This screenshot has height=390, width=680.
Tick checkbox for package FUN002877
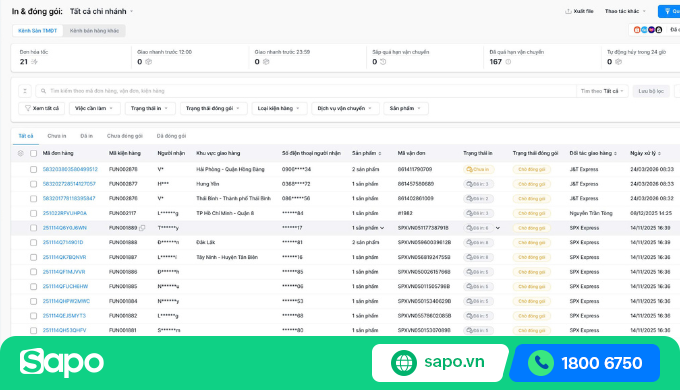point(33,184)
